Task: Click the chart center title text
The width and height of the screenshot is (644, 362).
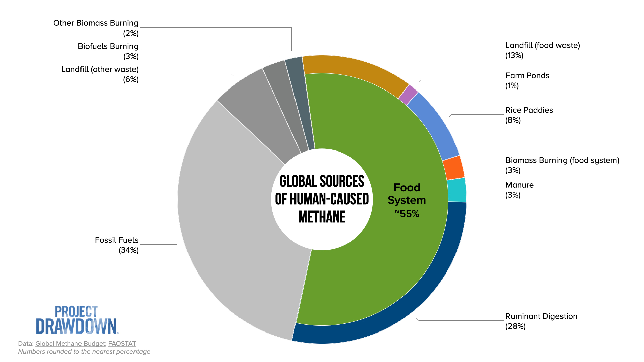Action: pyautogui.click(x=322, y=199)
